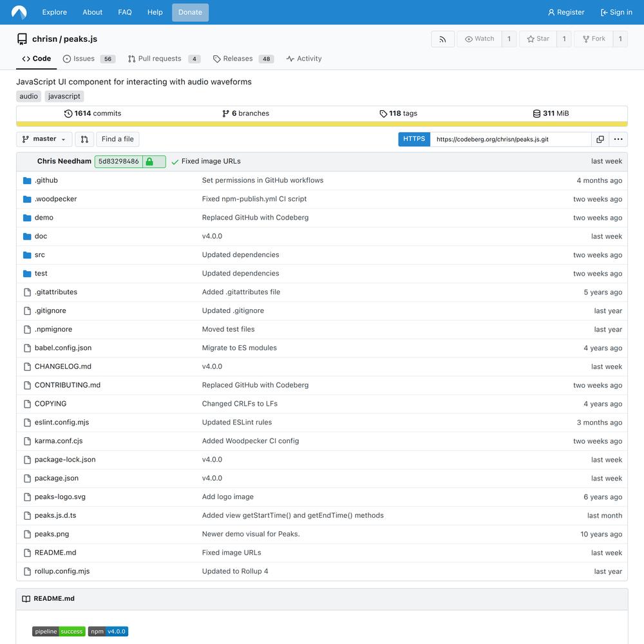Click the yellow language statistics bar
This screenshot has width=644, height=644.
point(321,124)
